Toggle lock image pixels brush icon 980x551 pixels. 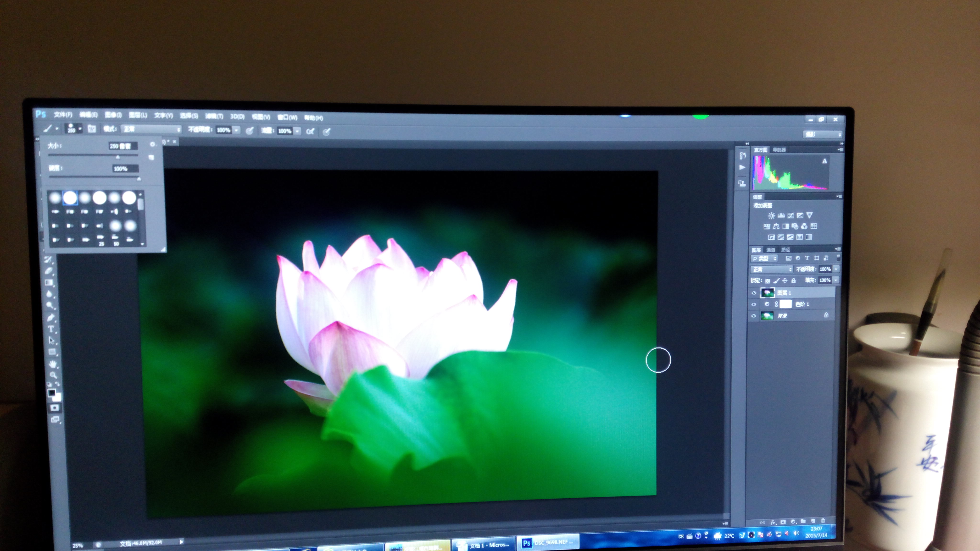click(x=776, y=281)
